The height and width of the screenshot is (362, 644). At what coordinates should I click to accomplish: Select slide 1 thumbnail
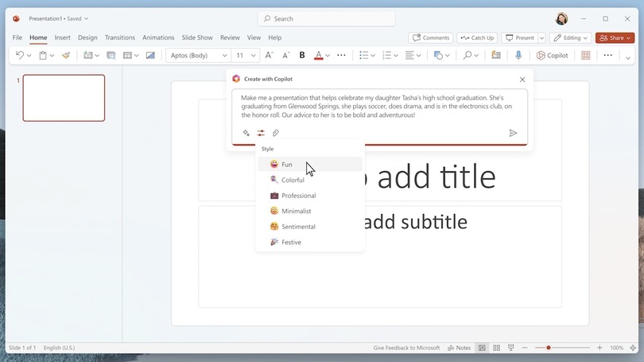click(64, 98)
